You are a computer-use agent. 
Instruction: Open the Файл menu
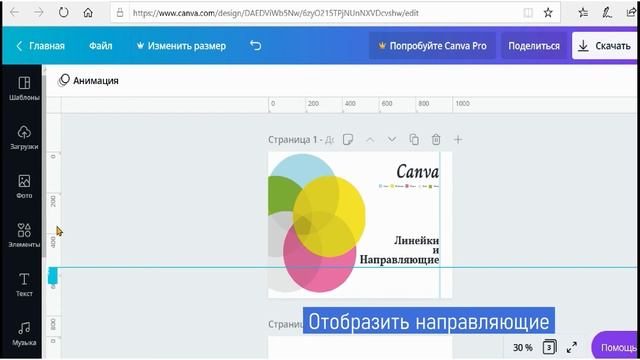click(100, 46)
